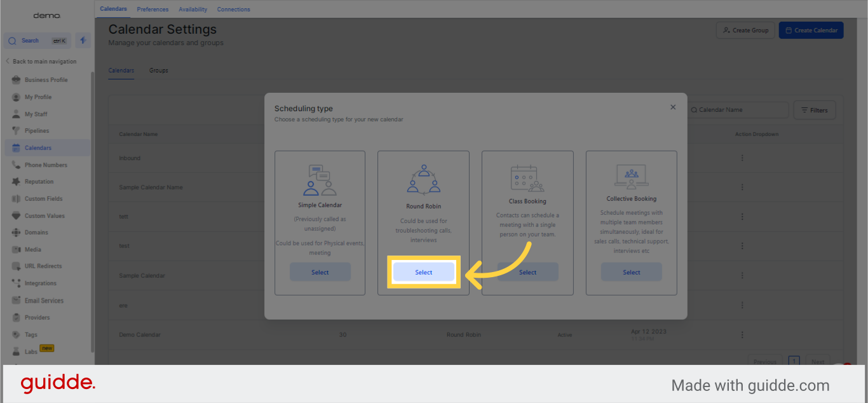Screen dimensions: 868x403
Task: Select the Class Booking scheduling type
Action: click(x=528, y=272)
